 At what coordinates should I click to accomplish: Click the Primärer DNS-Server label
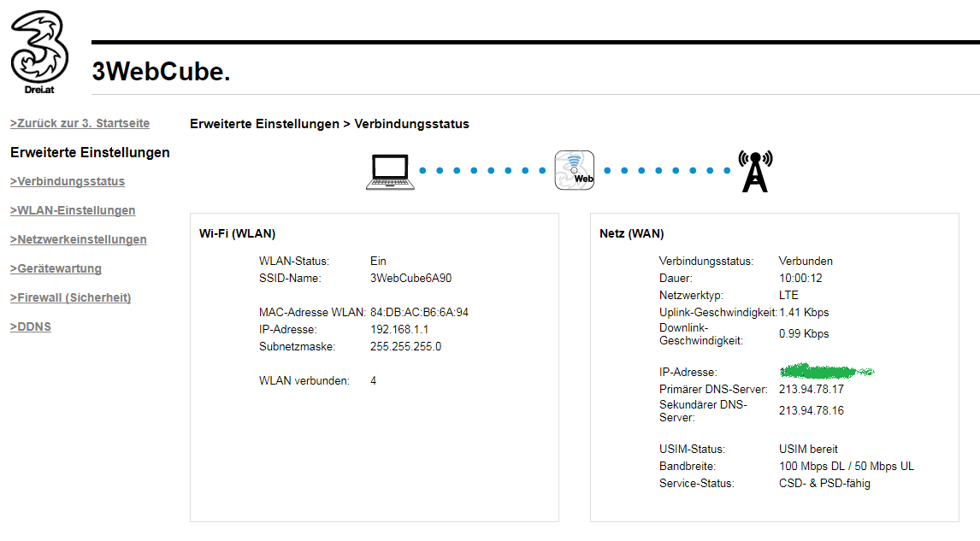(x=713, y=389)
